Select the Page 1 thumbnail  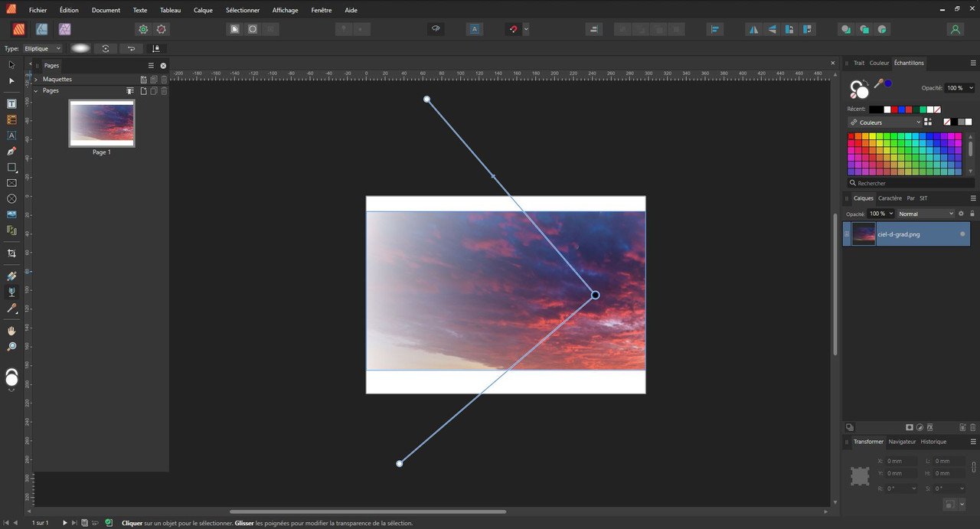pyautogui.click(x=102, y=123)
